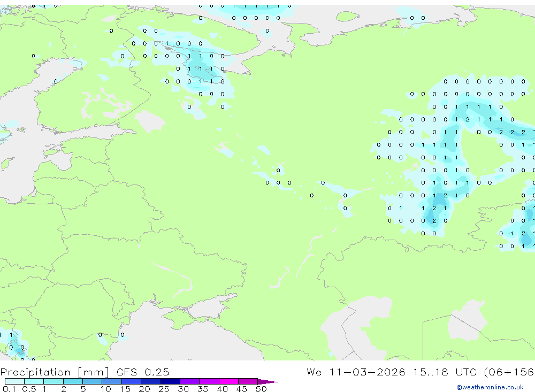Select the 10–15 mm legend color swatch
This screenshot has height=392, width=535.
(112, 381)
